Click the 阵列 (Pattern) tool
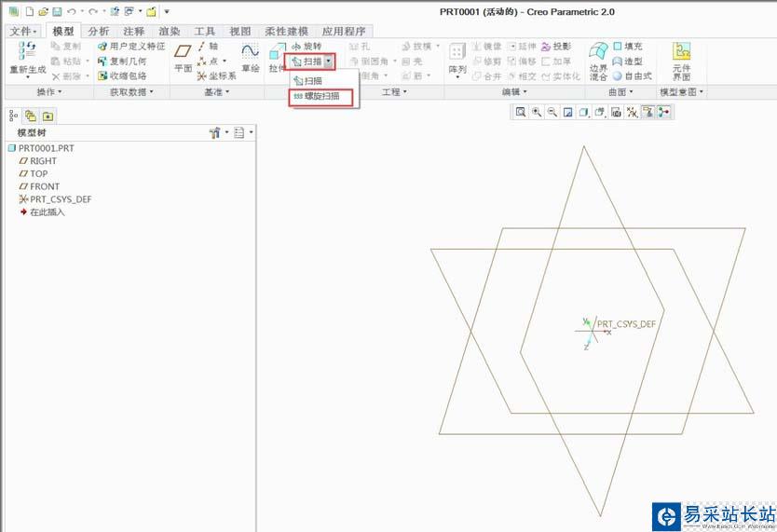The width and height of the screenshot is (777, 532). point(457,60)
